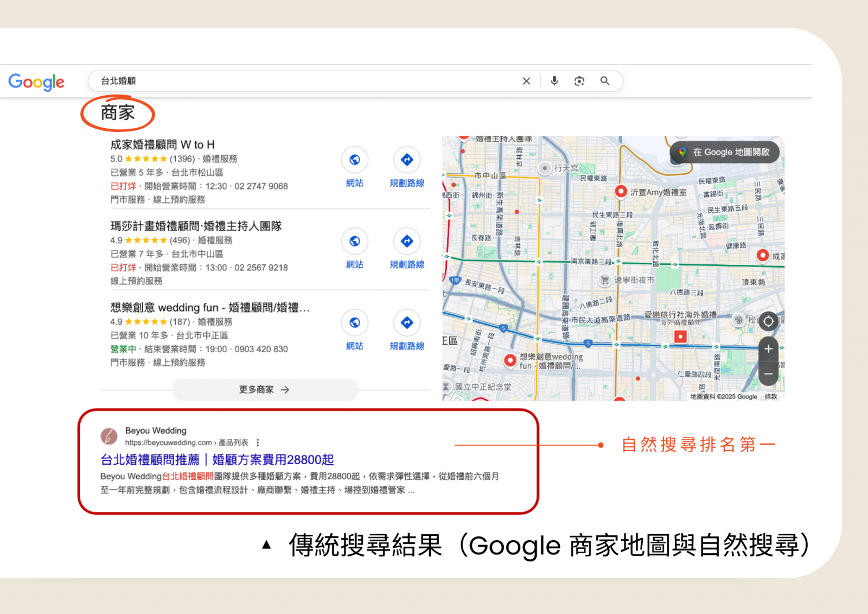Center map on my current location
This screenshot has height=614, width=868.
point(768,322)
